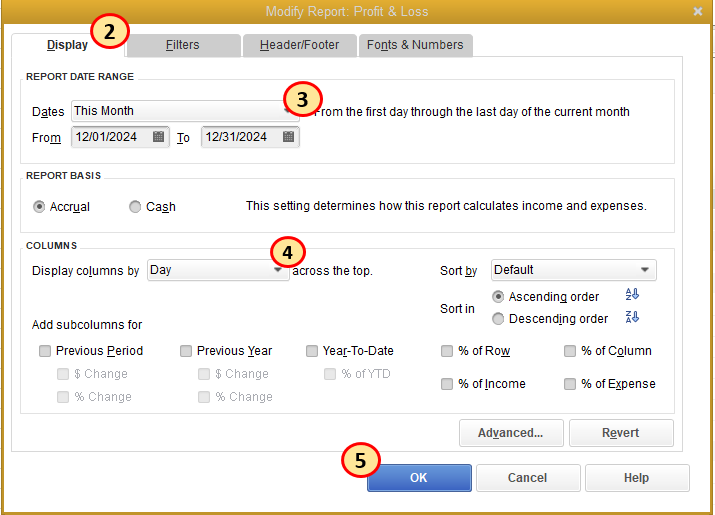The width and height of the screenshot is (715, 515).
Task: Open the To date calendar picker
Action: (x=288, y=137)
